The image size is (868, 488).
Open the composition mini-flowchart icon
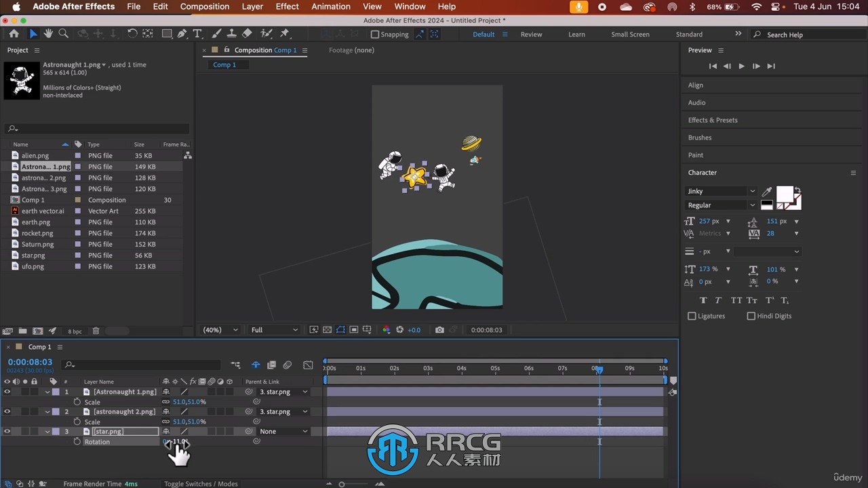235,365
